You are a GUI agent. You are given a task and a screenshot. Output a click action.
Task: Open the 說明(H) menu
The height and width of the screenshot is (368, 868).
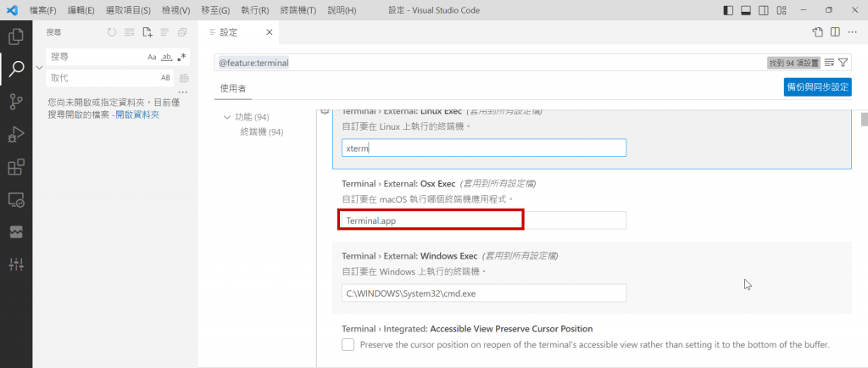[342, 10]
